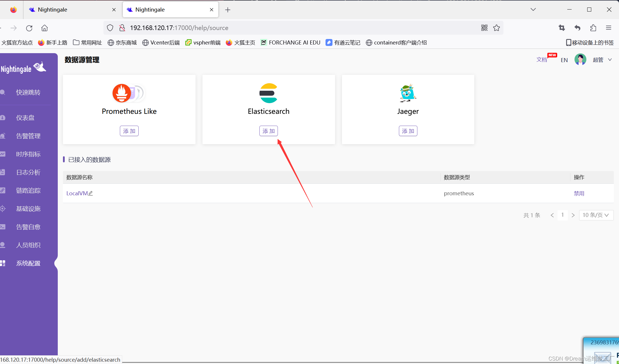Viewport: 619px width, 364px height.
Task: Click the Jaeger gopher logo icon
Action: (408, 93)
